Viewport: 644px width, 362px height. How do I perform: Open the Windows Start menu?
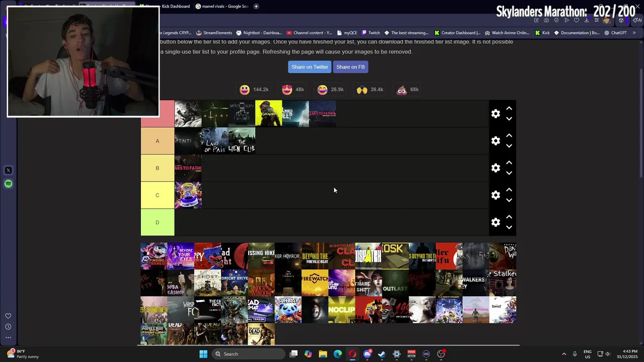tap(203, 354)
